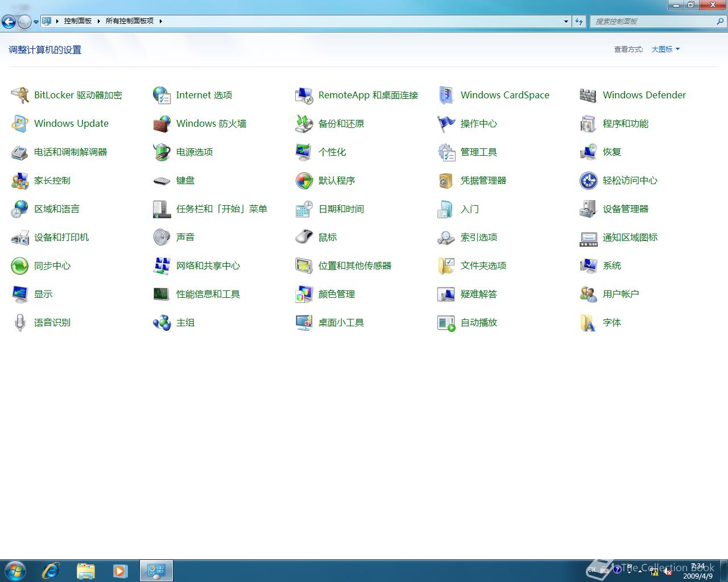Image resolution: width=728 pixels, height=582 pixels.
Task: Open 用户帐户 icon
Action: (589, 294)
